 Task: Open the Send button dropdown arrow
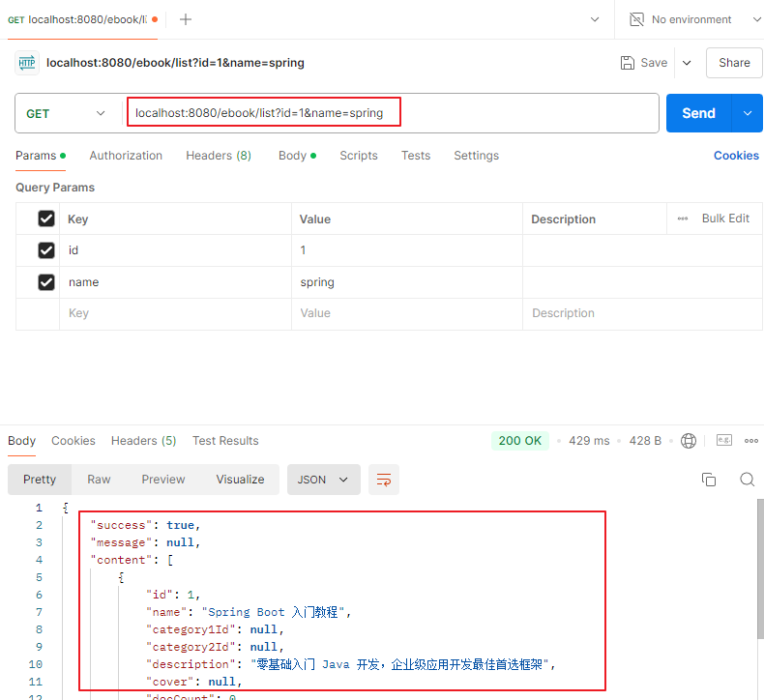(x=747, y=113)
